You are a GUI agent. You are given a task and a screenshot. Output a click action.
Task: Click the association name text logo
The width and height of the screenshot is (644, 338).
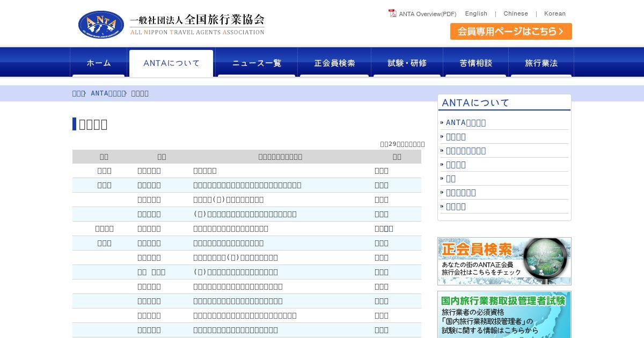197,24
